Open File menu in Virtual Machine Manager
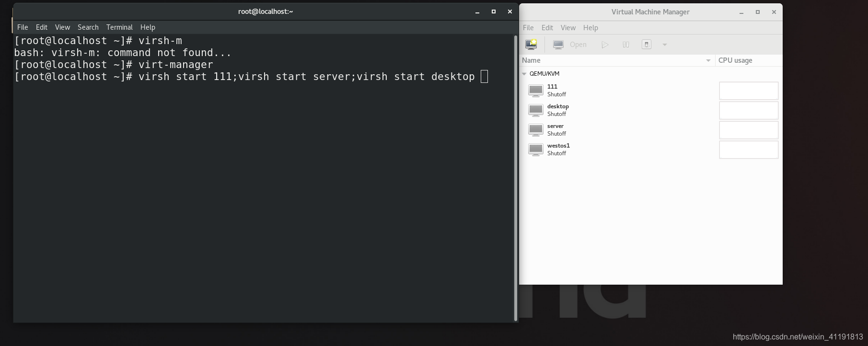This screenshot has height=346, width=868. pos(528,28)
